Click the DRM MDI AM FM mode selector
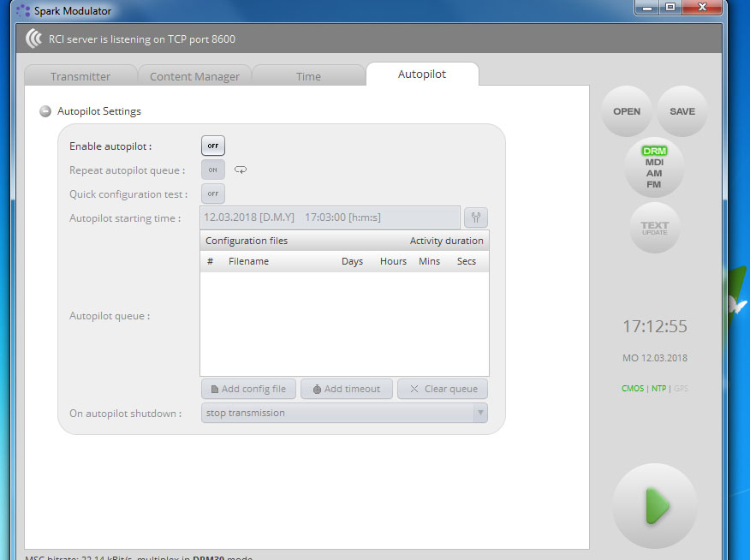The image size is (750, 560). click(x=654, y=167)
